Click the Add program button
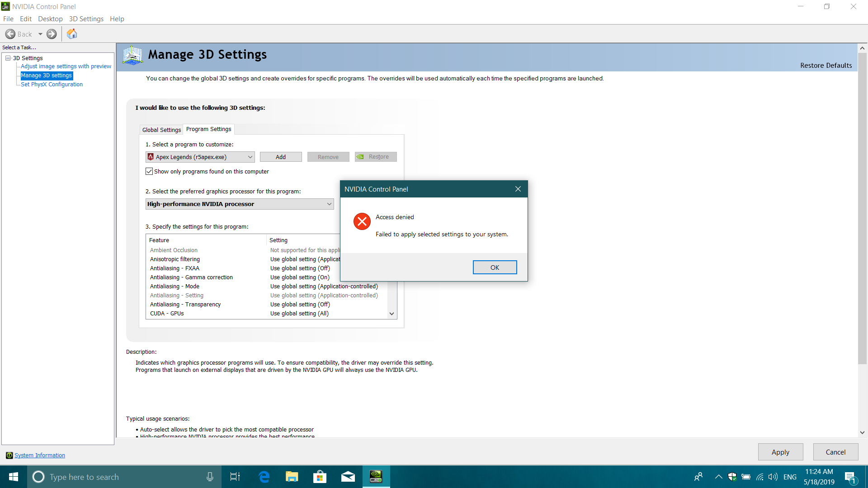This screenshot has width=868, height=488. coord(281,157)
